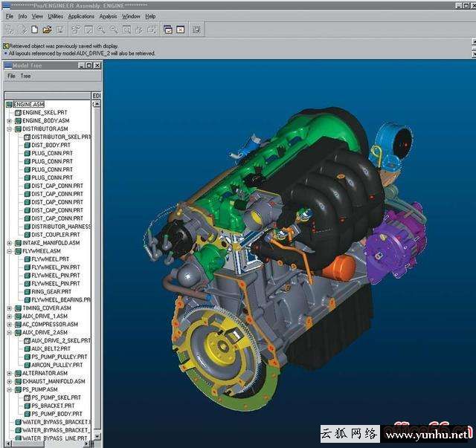Open the View menu

point(37,16)
